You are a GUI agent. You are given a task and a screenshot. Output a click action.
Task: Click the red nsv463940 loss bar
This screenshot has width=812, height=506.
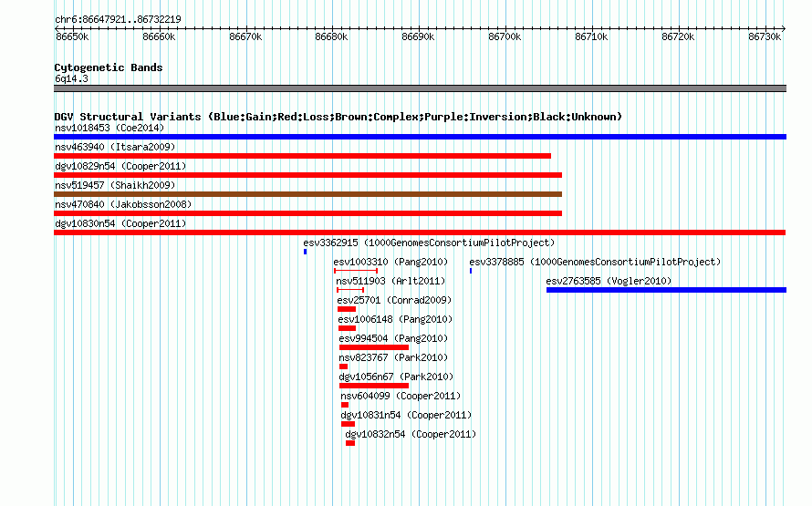[x=302, y=156]
